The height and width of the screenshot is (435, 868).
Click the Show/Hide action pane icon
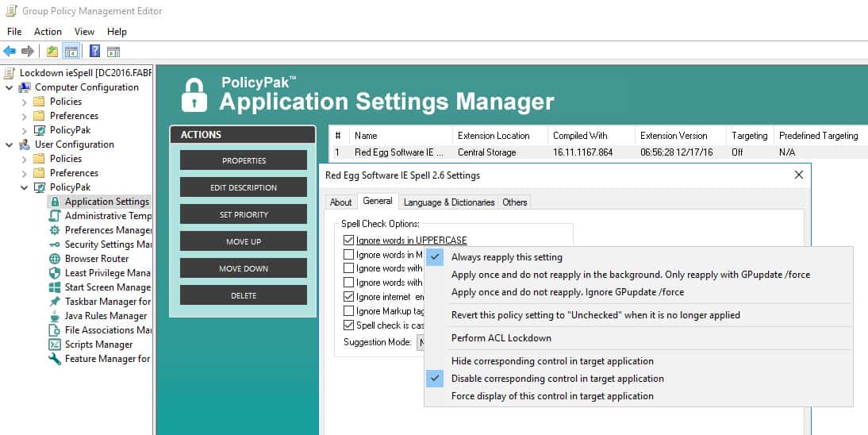[113, 52]
